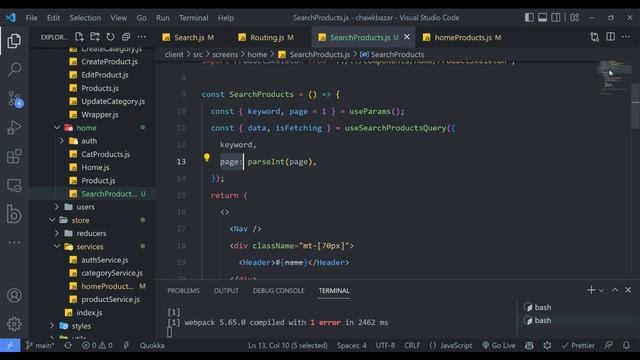Click the remote window indicator in status bar
The height and width of the screenshot is (360, 640).
pyautogui.click(x=10, y=345)
